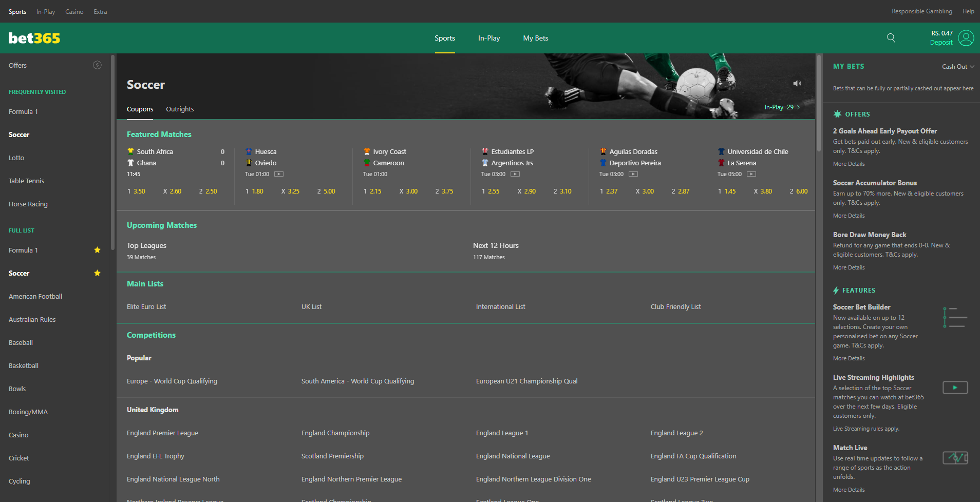Click the Offers coin icon in sidebar

pyautogui.click(x=97, y=65)
